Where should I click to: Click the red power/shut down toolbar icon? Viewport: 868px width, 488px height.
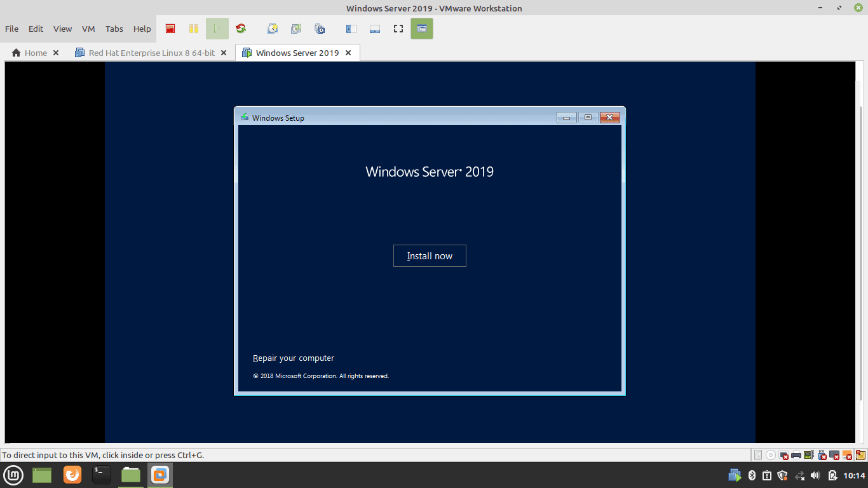170,29
